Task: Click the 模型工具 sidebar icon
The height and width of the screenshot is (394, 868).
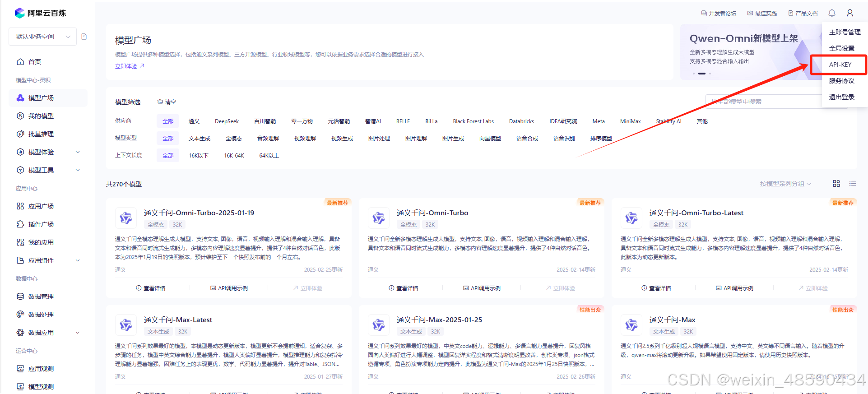Action: tap(20, 170)
